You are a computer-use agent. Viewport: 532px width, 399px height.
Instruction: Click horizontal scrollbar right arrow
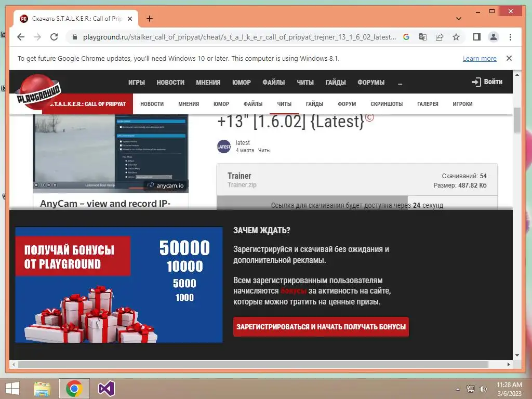pos(508,364)
